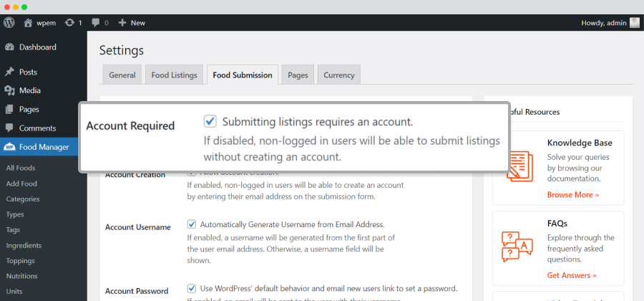Click the plus icon for New
The width and height of the screenshot is (644, 301).
[122, 23]
